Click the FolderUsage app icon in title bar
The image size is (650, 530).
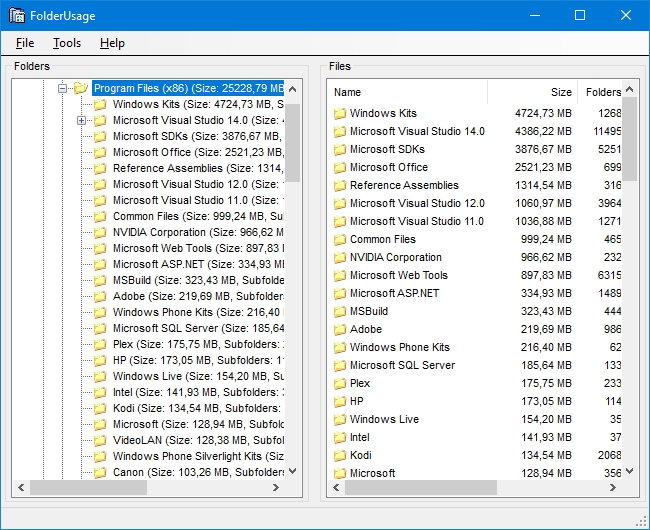click(17, 15)
